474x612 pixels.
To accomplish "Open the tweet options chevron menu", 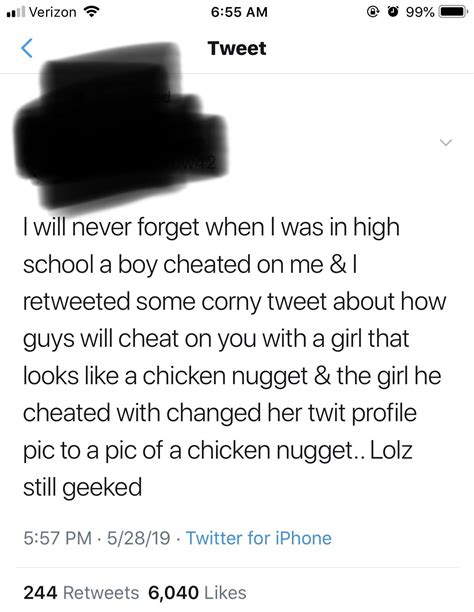I will 445,142.
